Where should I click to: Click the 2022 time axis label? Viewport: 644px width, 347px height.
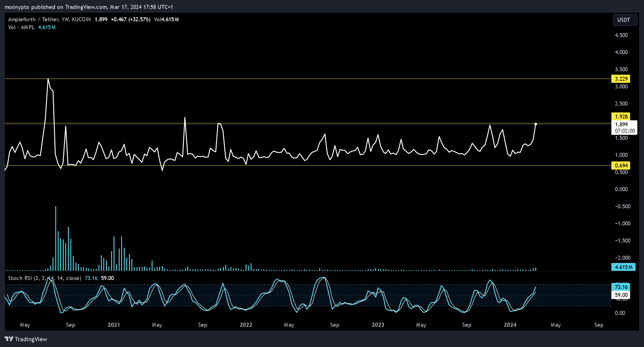point(246,325)
